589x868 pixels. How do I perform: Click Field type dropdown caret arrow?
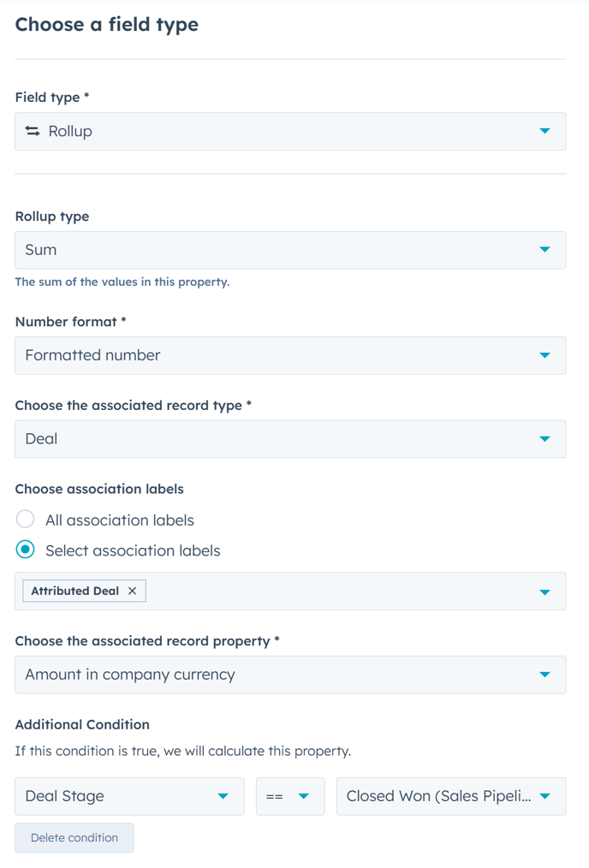(544, 131)
